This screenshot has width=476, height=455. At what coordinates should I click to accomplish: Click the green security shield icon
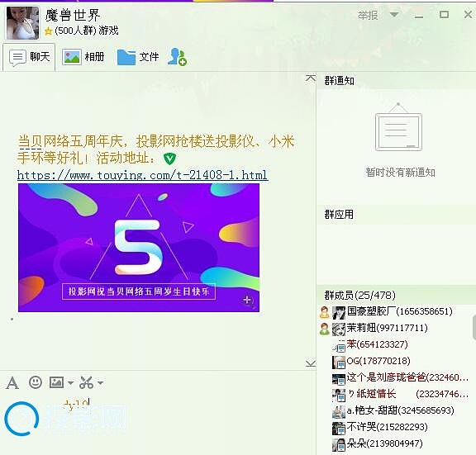(x=169, y=159)
